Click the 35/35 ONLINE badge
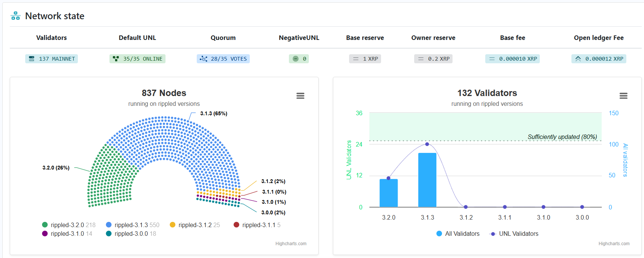 click(137, 59)
